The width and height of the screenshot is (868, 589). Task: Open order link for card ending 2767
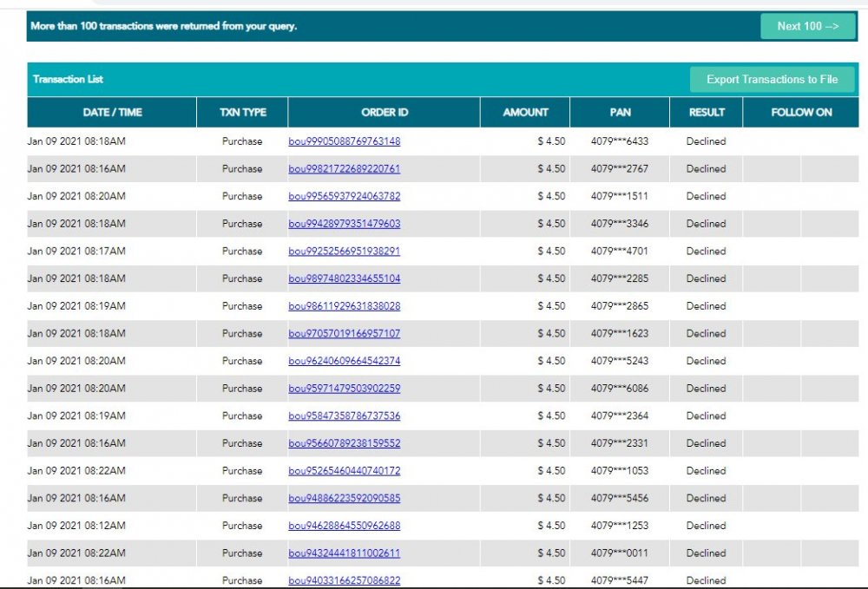pyautogui.click(x=345, y=169)
